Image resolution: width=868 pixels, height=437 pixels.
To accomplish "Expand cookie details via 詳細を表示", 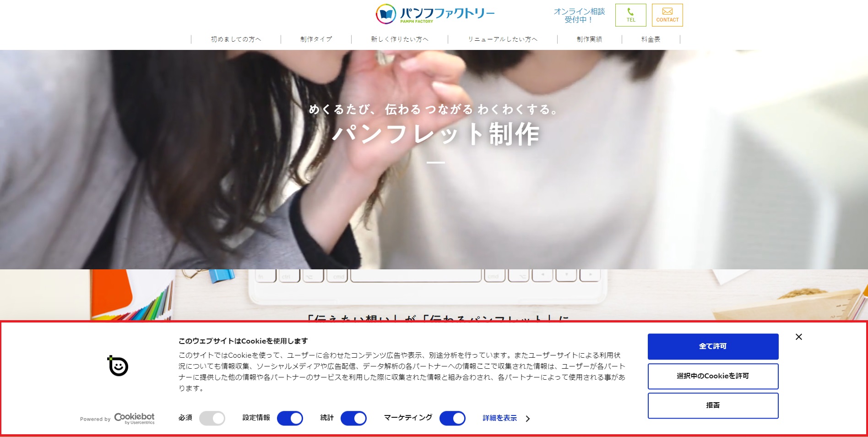I will (x=499, y=418).
